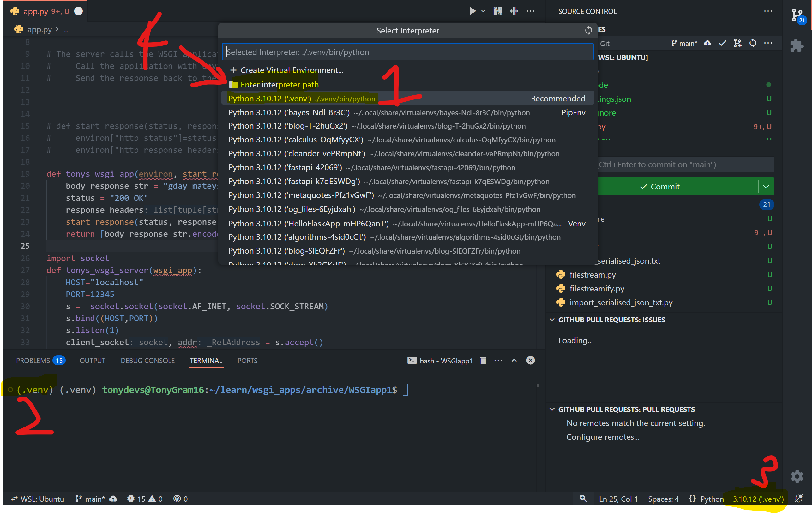Choose Enter interpreter path option
Image resolution: width=812 pixels, height=514 pixels.
(x=407, y=85)
